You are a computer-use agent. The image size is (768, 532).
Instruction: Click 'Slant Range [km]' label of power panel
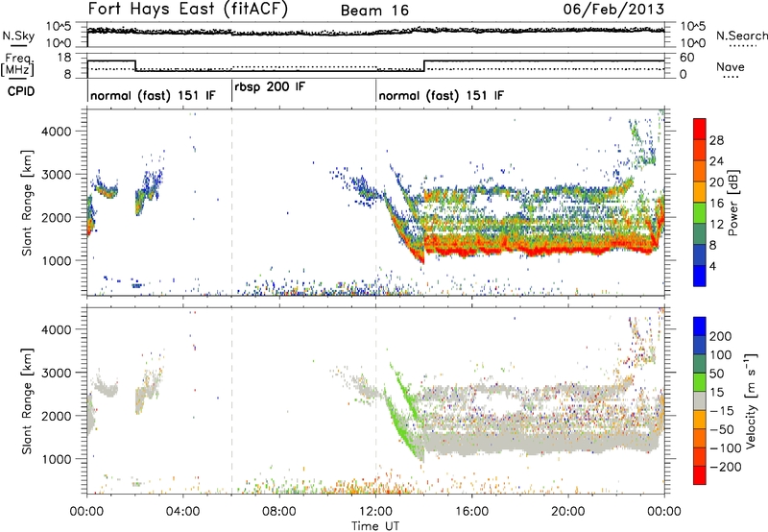click(27, 203)
